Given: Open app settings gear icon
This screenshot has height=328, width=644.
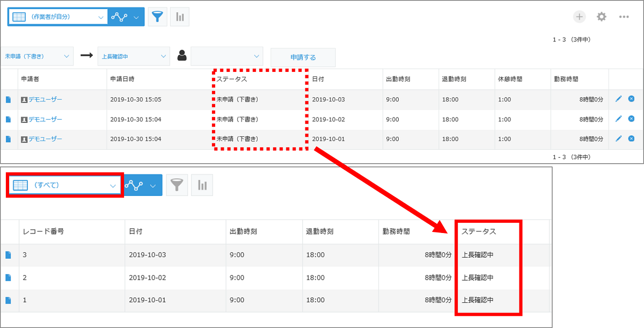Looking at the screenshot, I should [x=602, y=17].
